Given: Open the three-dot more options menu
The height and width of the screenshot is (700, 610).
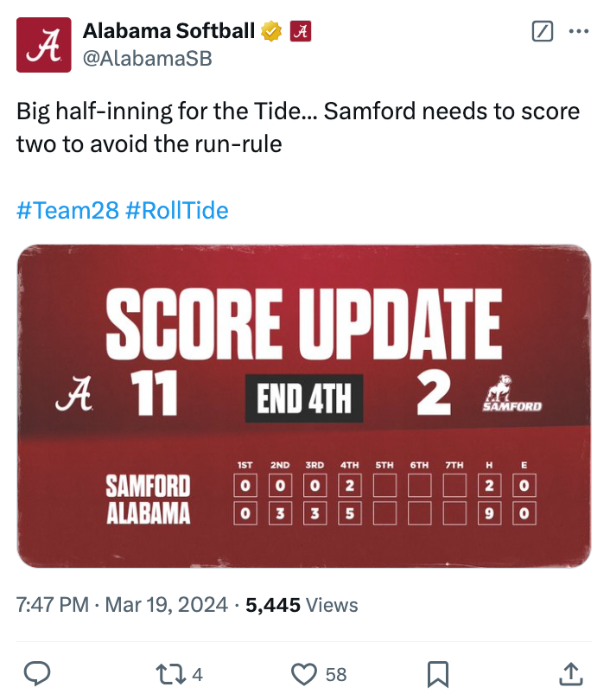Looking at the screenshot, I should click(x=579, y=31).
